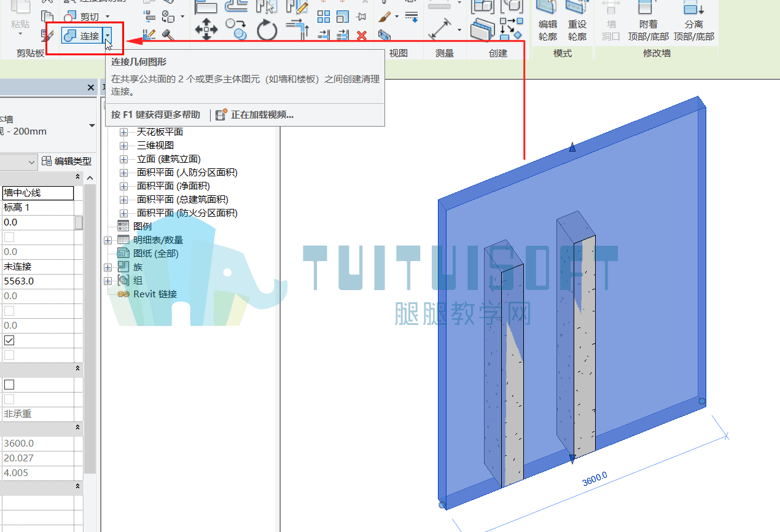Image resolution: width=780 pixels, height=532 pixels.
Task: Activate the Rotate tool circular arrow
Action: pos(267,29)
